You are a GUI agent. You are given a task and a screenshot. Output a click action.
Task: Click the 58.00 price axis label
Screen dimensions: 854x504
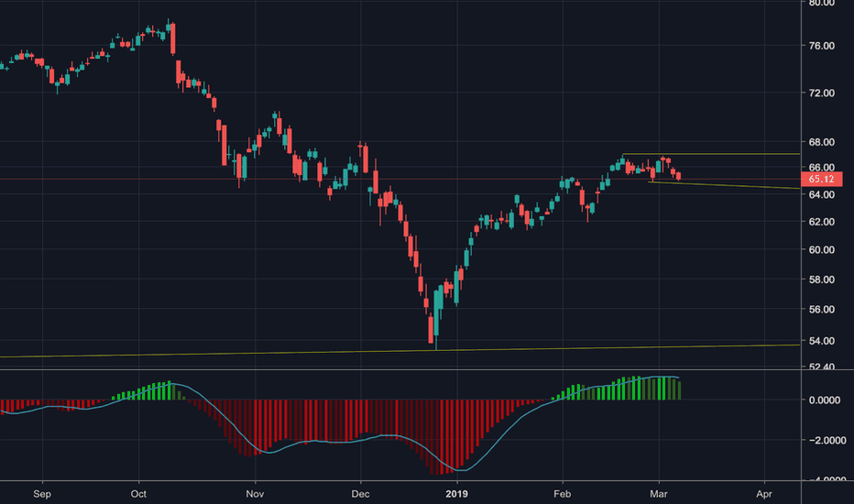coord(822,279)
